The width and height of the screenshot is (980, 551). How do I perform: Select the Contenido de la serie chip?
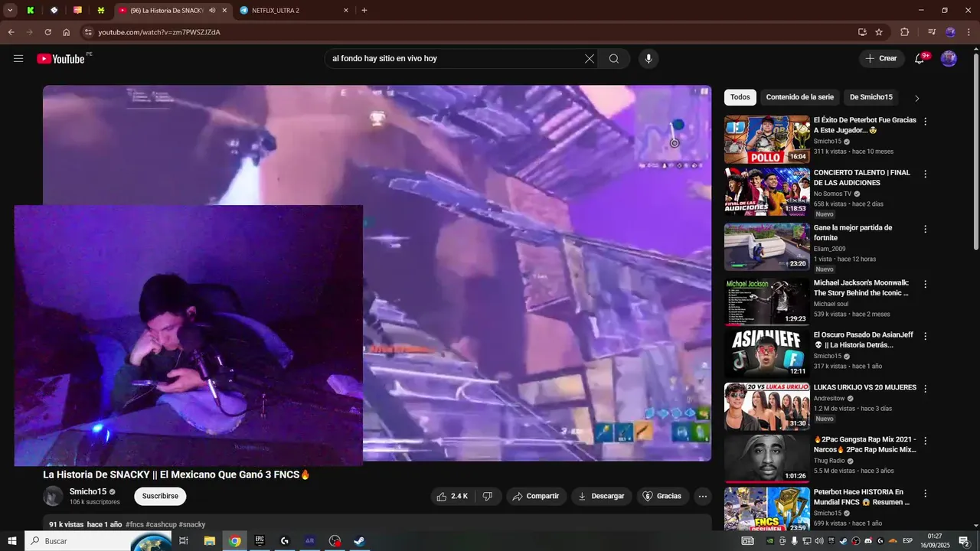pyautogui.click(x=800, y=97)
